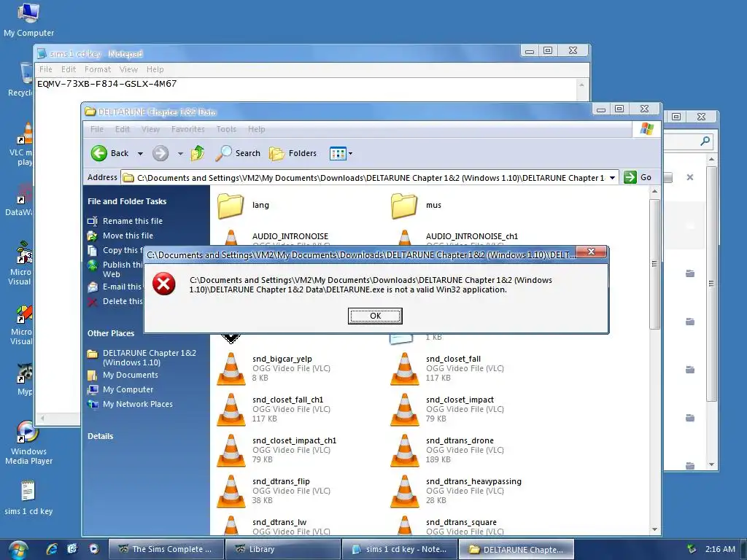Open My Computer desktop icon
The height and width of the screenshot is (560, 747).
(28, 20)
